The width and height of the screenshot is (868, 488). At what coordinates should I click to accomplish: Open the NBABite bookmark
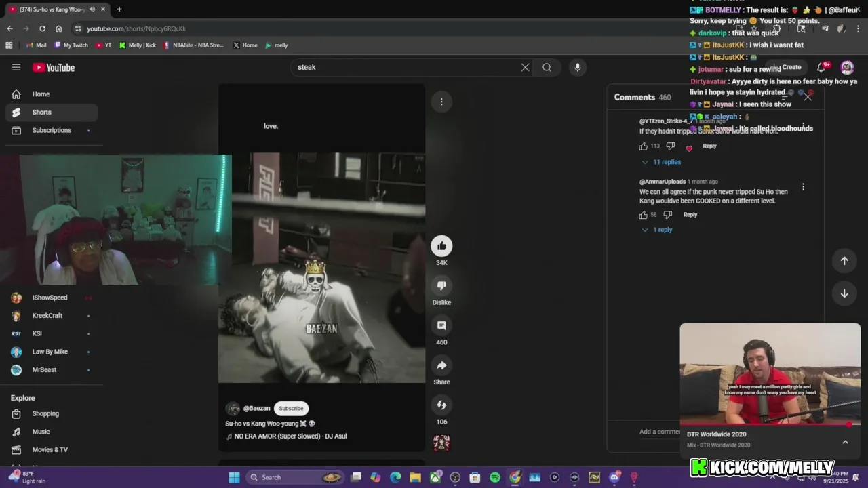pyautogui.click(x=193, y=45)
